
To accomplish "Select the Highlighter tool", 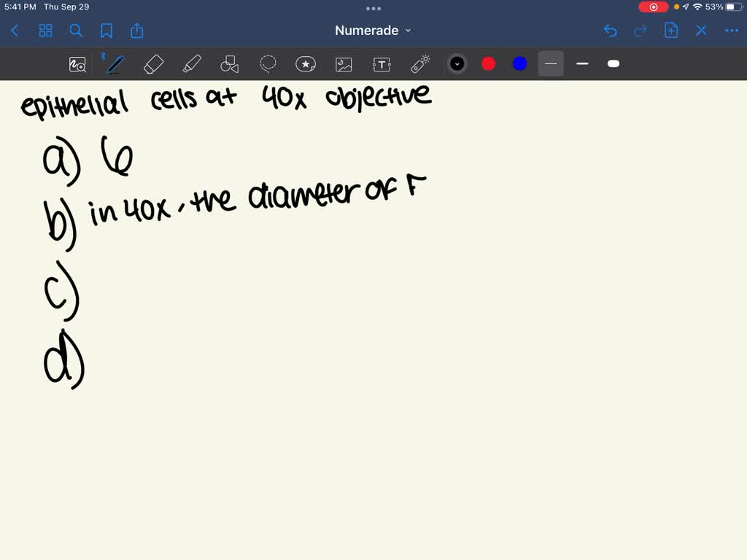I will [x=191, y=64].
